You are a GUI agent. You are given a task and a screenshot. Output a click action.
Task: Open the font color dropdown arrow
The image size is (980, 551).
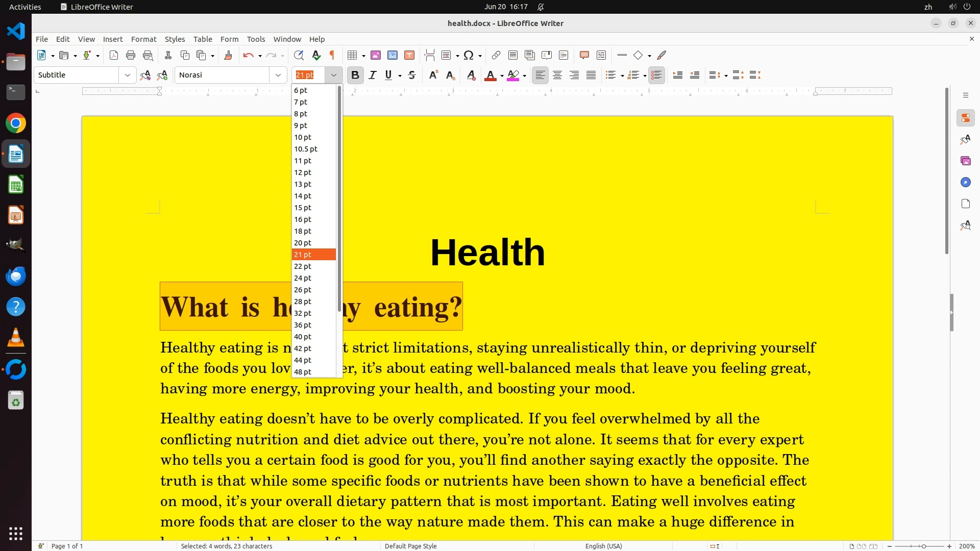pos(502,76)
